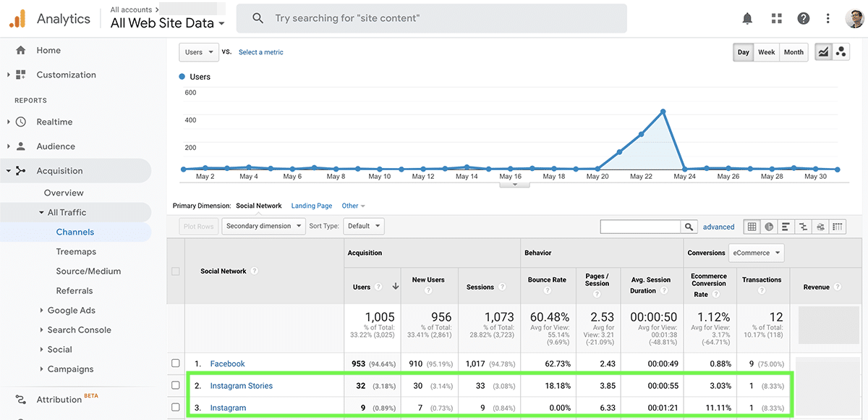868x420 pixels.
Task: Expand the eCommerce conversions selector
Action: (757, 253)
